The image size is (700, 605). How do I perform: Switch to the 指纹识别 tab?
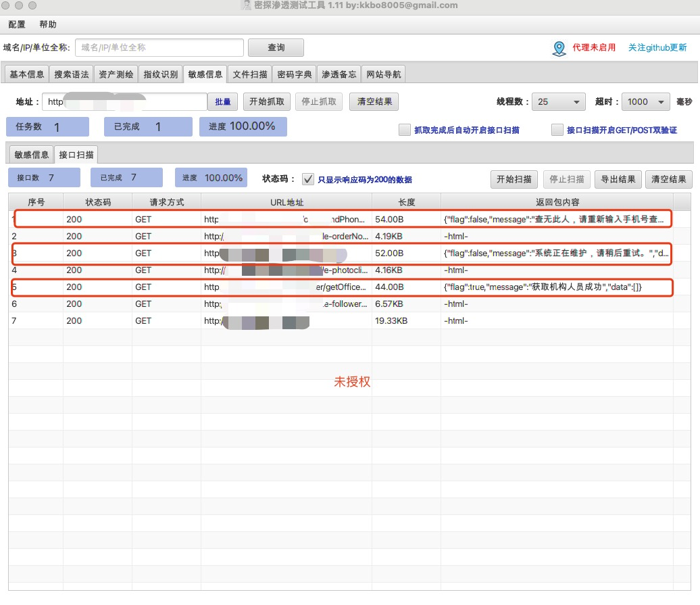[161, 74]
